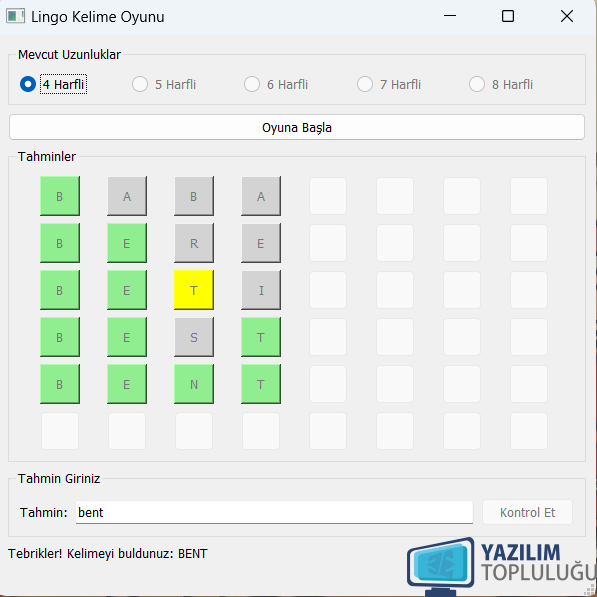This screenshot has width=597, height=597.
Task: Click the Oyuna Başla button
Action: [297, 128]
